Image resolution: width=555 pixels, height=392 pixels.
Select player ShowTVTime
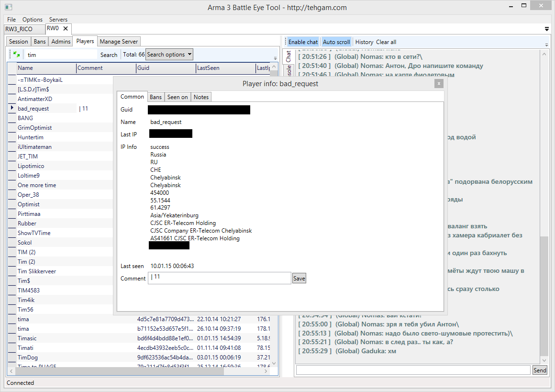[x=34, y=233]
